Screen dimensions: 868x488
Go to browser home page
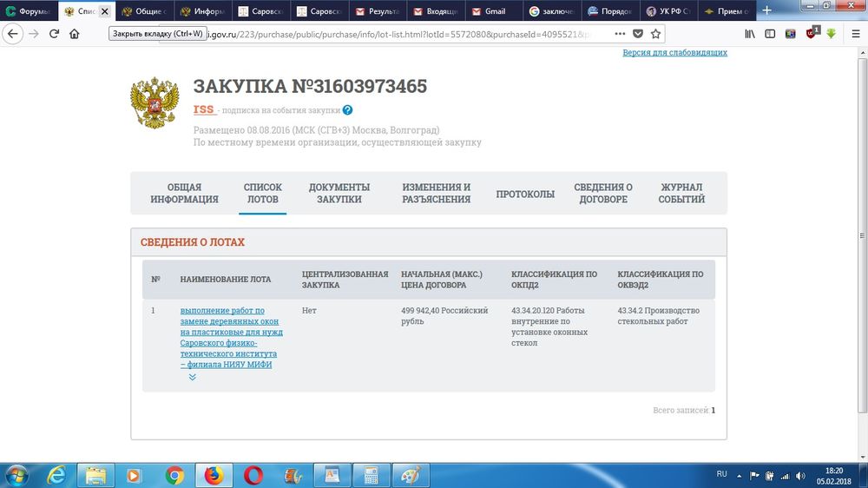pyautogui.click(x=75, y=34)
